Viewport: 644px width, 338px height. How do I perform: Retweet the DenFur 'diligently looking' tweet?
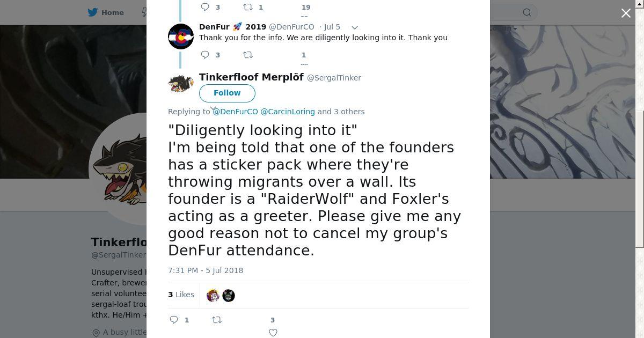click(x=248, y=55)
